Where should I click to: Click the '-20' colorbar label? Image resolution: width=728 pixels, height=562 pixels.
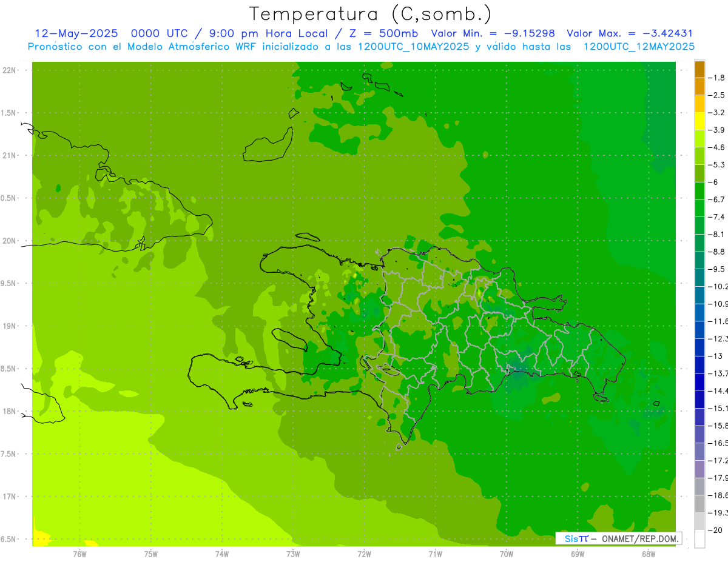point(716,530)
